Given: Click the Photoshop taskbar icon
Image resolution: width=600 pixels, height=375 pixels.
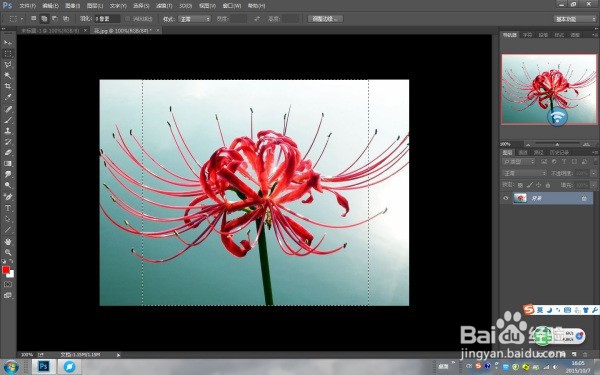Looking at the screenshot, I should pos(43,367).
